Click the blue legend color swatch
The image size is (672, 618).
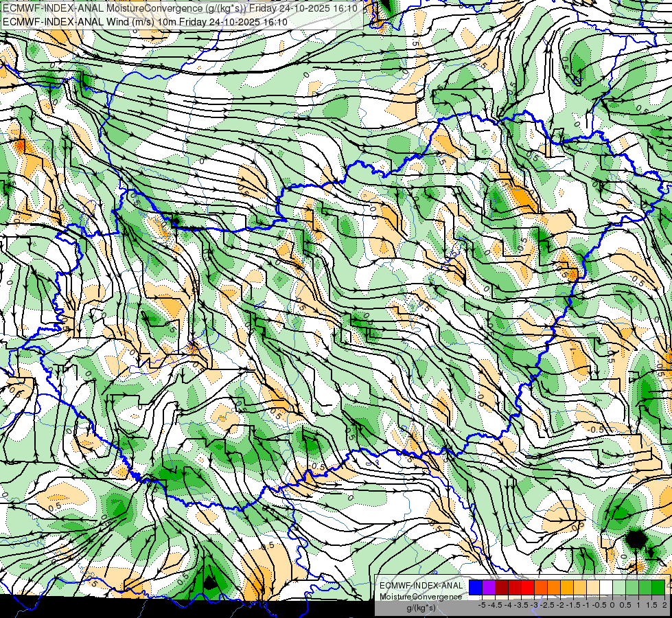tap(476, 588)
